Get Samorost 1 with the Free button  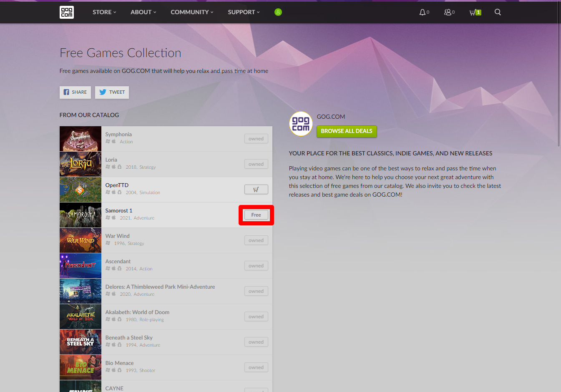(x=256, y=215)
